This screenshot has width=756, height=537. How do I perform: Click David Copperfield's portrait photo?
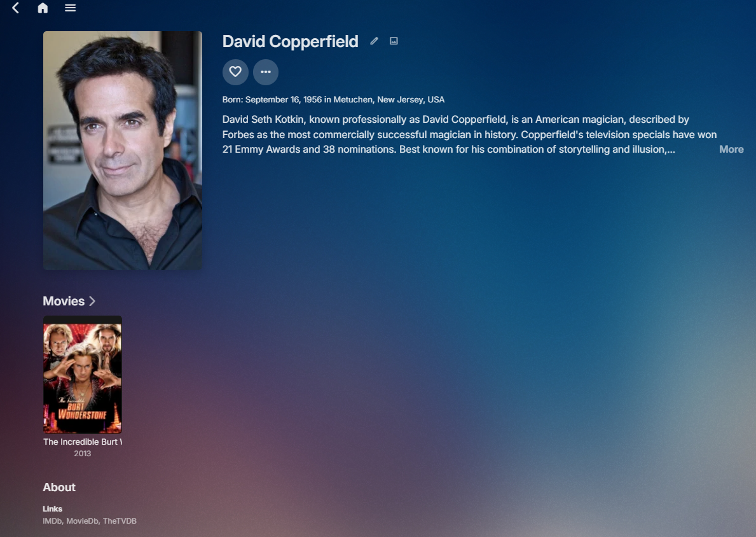coord(123,151)
